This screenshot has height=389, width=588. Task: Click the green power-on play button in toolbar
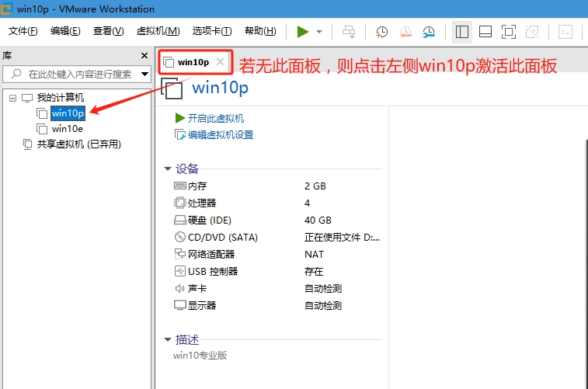303,32
